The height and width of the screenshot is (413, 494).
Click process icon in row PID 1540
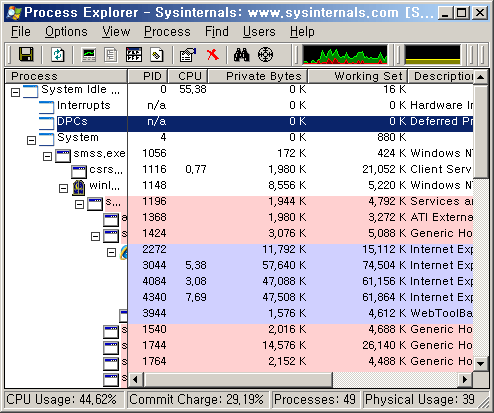(x=111, y=332)
